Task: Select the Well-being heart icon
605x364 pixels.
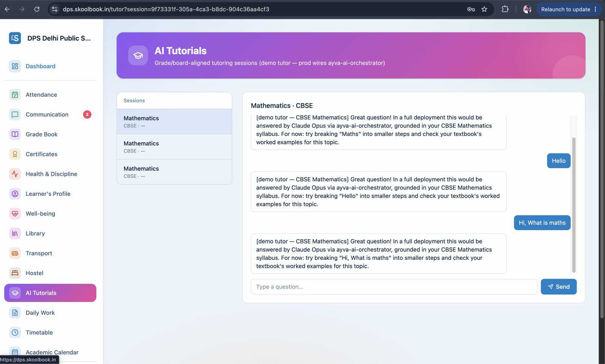Action: 15,214
